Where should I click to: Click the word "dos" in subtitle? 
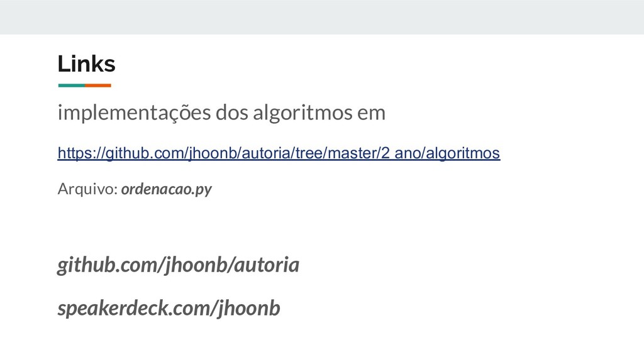(x=232, y=112)
